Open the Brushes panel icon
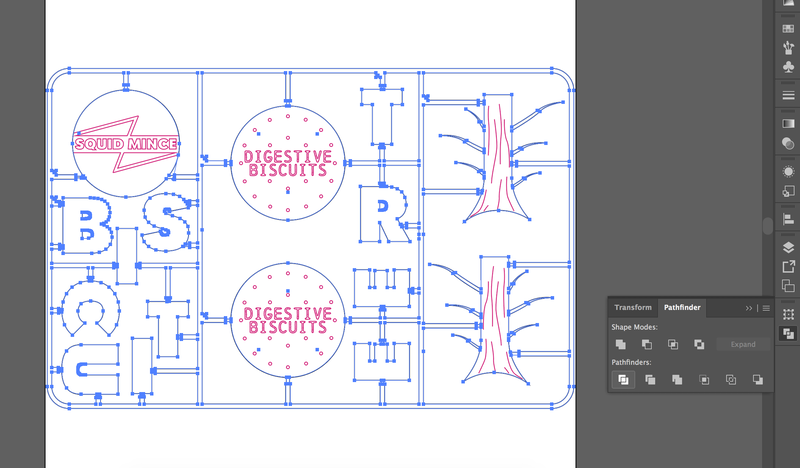Viewport: 800px width, 468px height. pyautogui.click(x=788, y=47)
